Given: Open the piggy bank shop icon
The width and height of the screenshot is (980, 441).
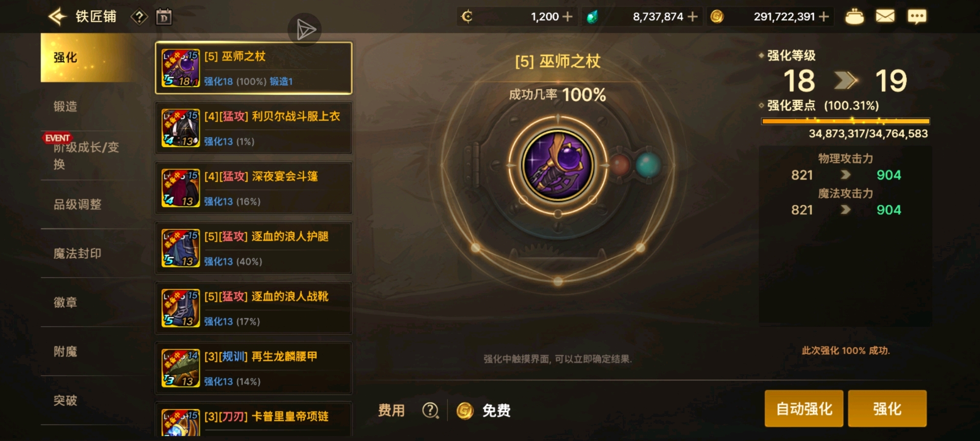Looking at the screenshot, I should coord(855,17).
